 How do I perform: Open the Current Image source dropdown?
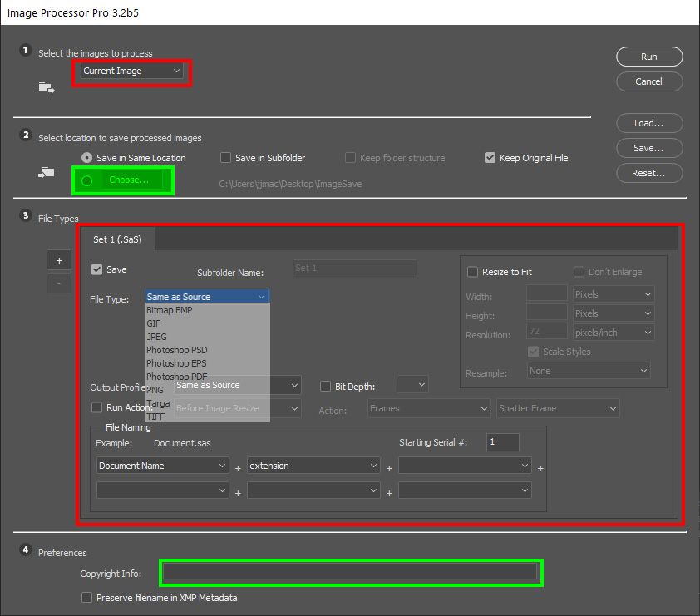click(131, 71)
